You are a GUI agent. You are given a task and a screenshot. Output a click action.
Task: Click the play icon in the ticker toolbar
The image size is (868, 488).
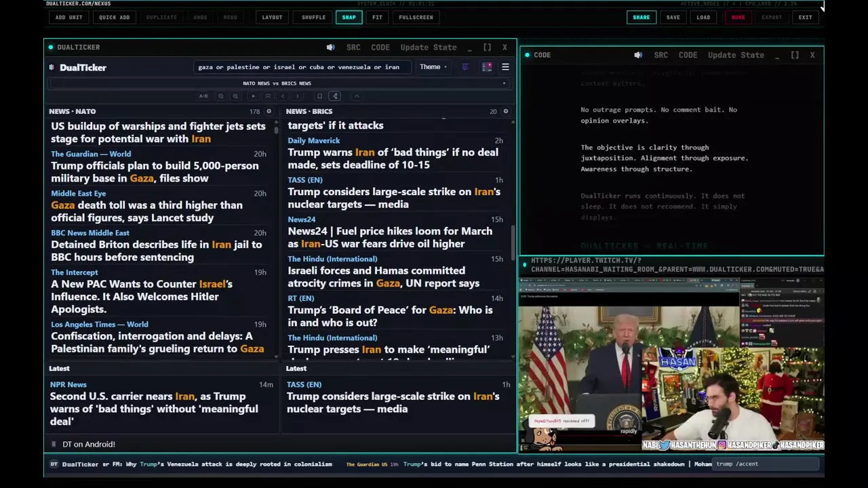254,96
